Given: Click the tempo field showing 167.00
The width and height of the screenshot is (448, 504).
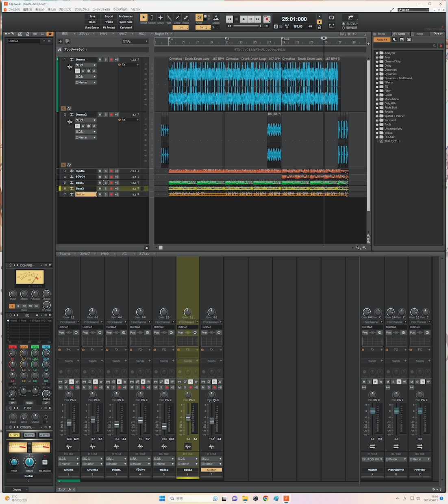Looking at the screenshot, I should point(298,26).
